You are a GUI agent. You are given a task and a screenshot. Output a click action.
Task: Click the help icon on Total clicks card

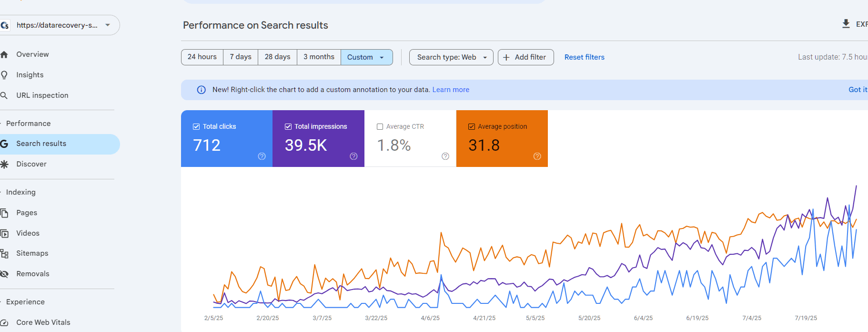tap(262, 156)
